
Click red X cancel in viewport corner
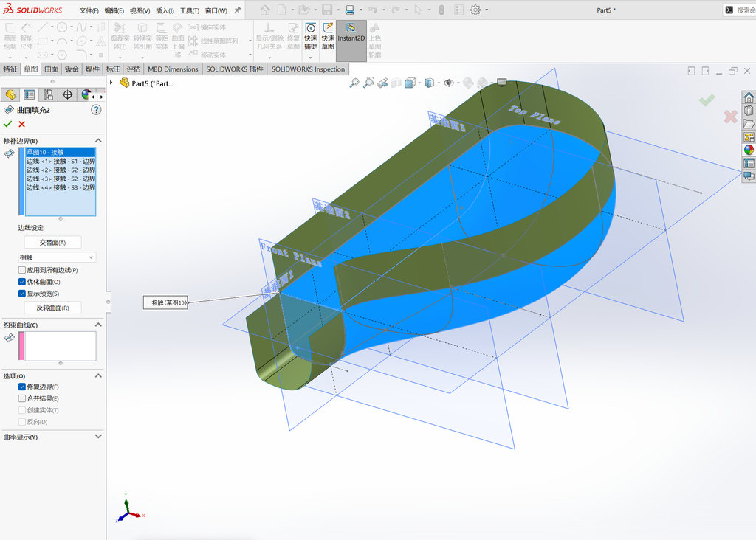730,116
